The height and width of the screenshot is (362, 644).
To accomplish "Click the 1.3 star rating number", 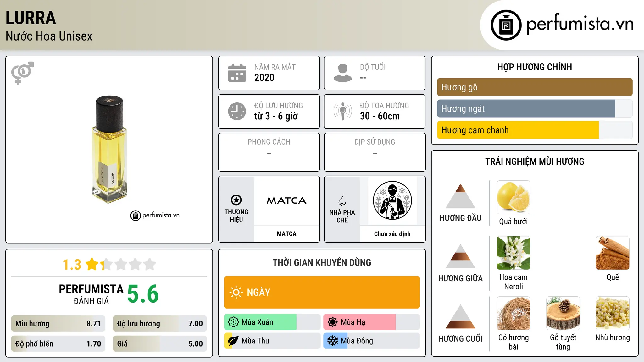I will point(72,265).
